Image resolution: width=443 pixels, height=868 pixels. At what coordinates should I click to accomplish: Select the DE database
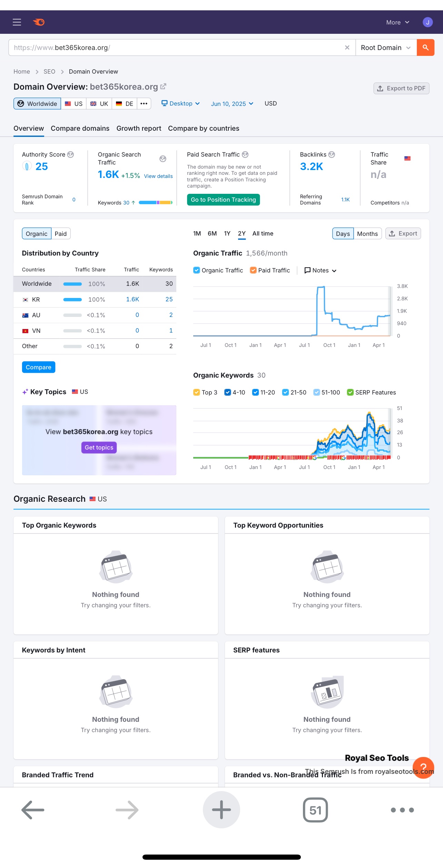pos(125,103)
